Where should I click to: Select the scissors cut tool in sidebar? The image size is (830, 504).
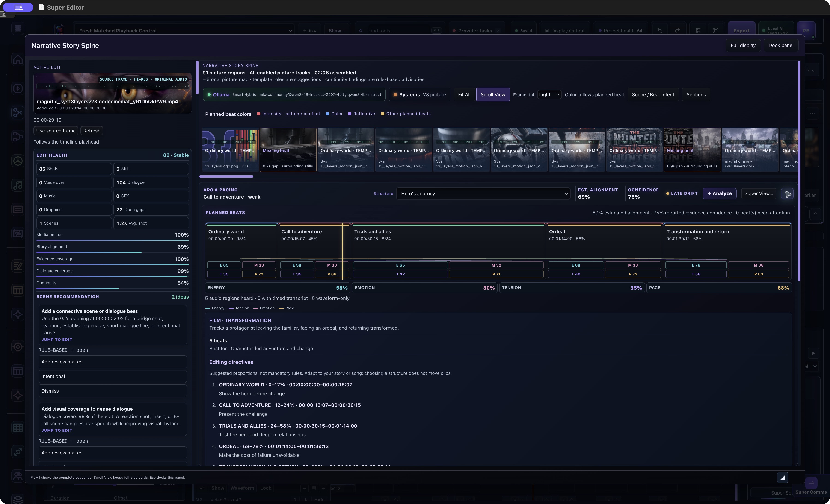pos(18,113)
